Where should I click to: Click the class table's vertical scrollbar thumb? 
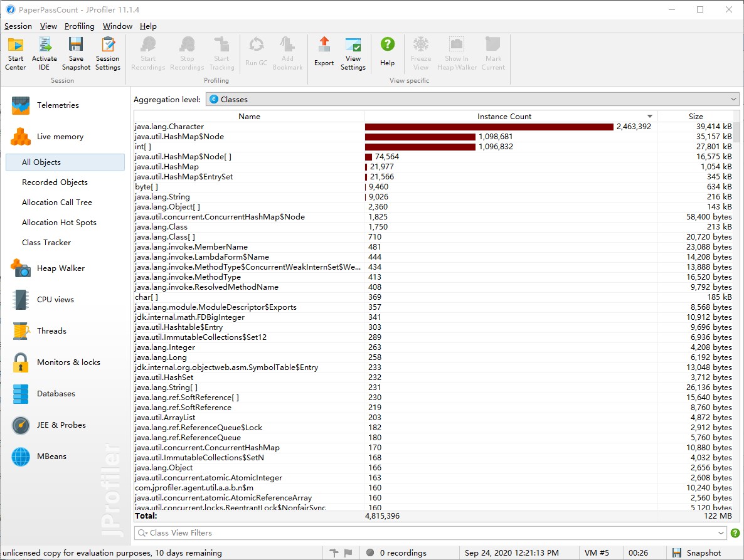tap(736, 132)
